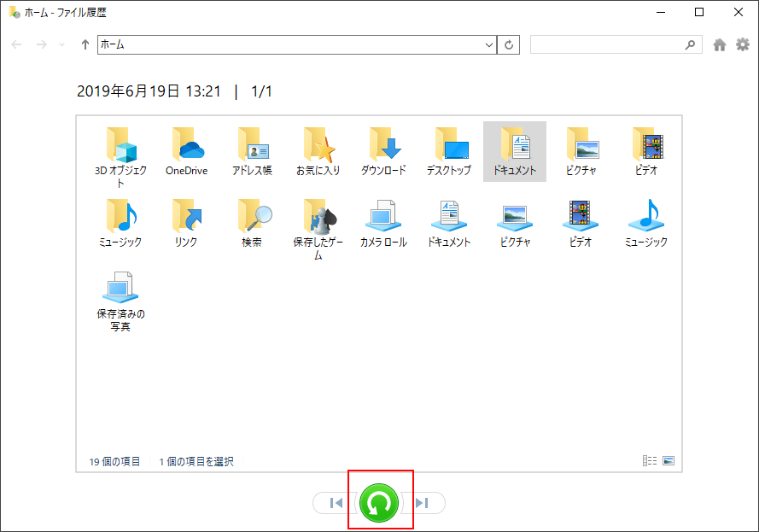Click the search input box

(x=616, y=45)
